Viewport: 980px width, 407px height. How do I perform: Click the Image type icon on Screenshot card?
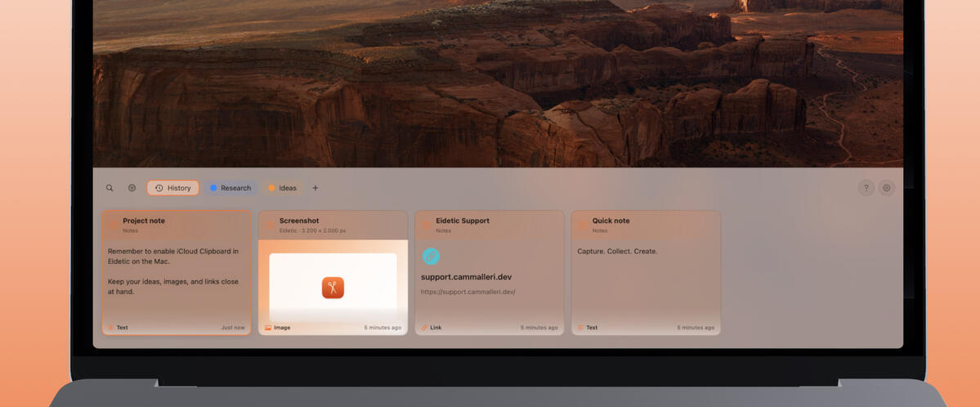tap(267, 328)
